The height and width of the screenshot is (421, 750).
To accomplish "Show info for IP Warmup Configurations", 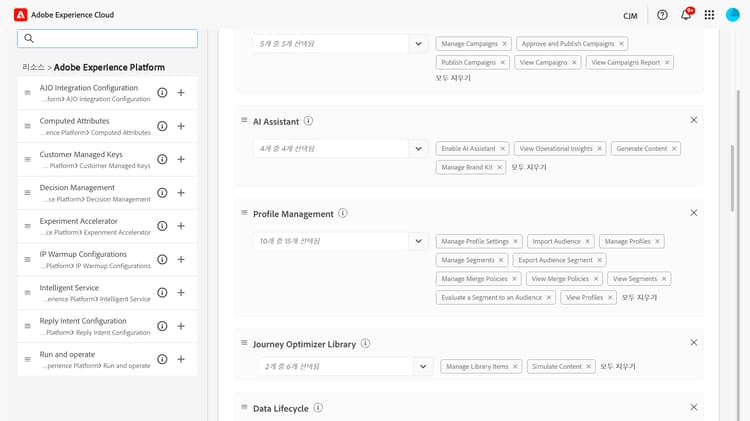I will [x=162, y=259].
